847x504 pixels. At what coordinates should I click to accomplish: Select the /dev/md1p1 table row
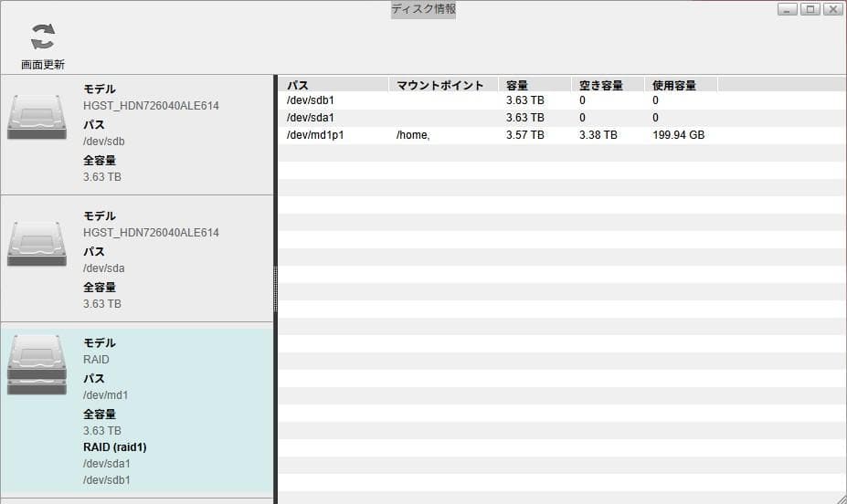(x=562, y=135)
